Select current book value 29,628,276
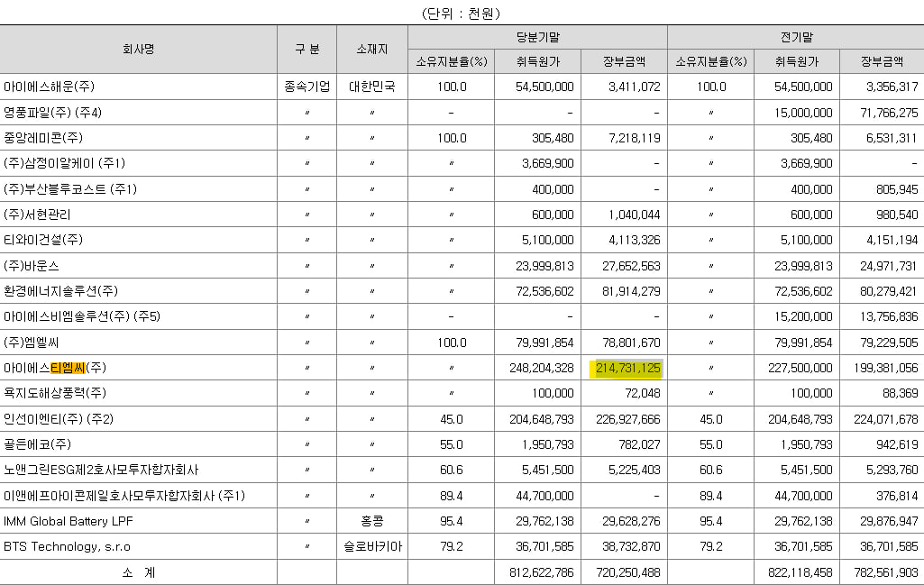924x585 pixels. coord(631,521)
